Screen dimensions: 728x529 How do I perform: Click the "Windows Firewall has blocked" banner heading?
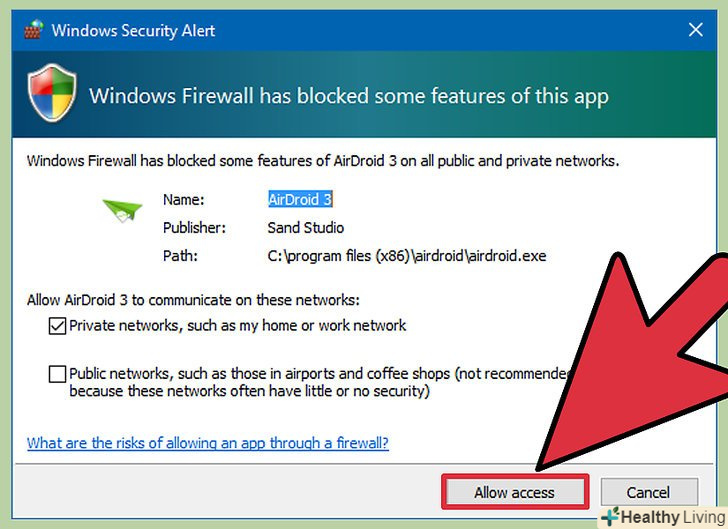click(x=348, y=96)
